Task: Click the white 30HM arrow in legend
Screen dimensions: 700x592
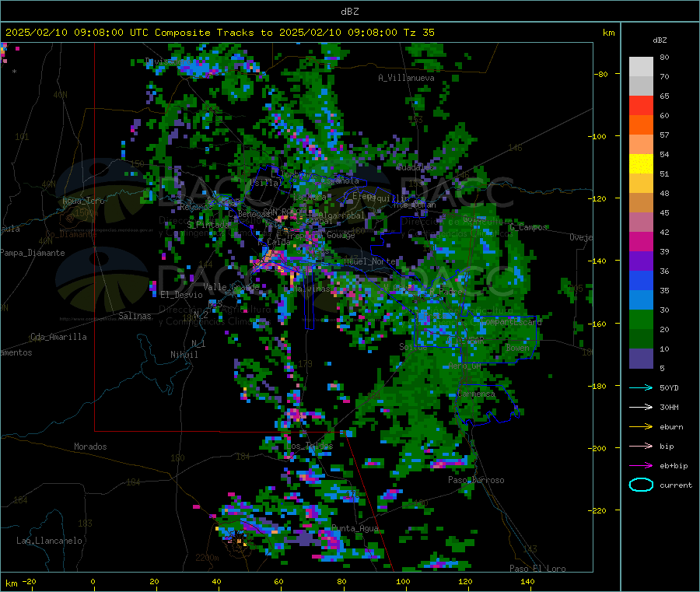Action: 641,407
